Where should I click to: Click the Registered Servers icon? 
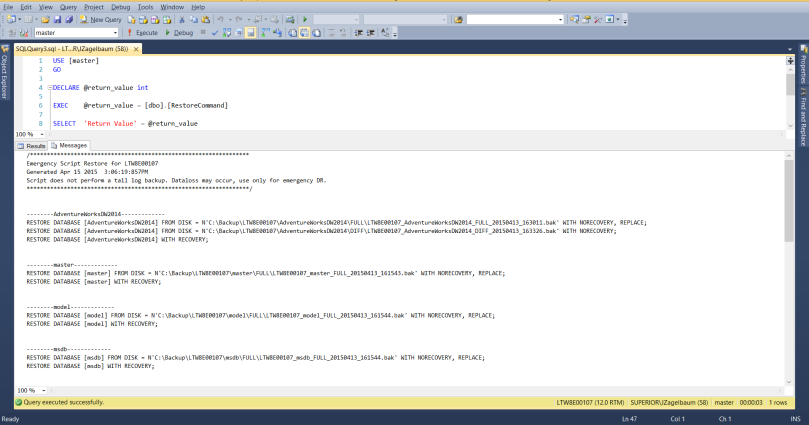[586, 20]
